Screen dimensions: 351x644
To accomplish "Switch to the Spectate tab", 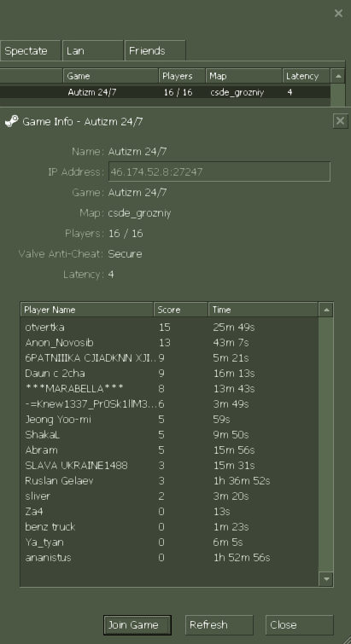I will click(x=31, y=51).
